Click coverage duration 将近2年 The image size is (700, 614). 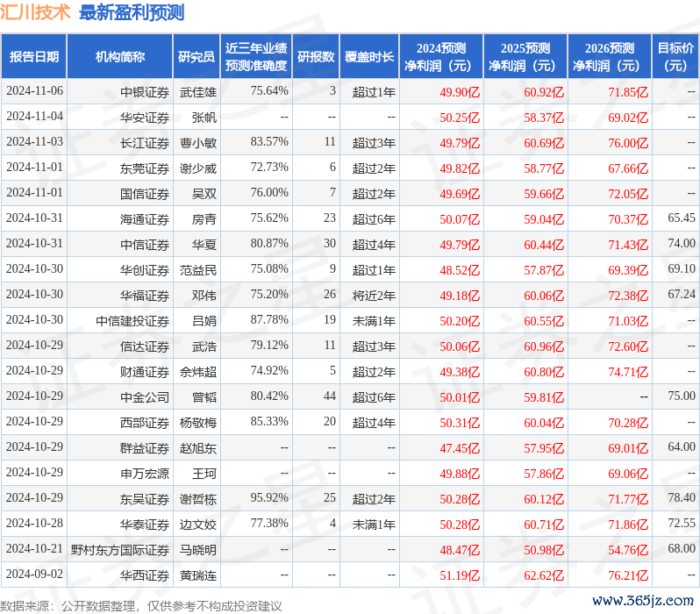click(374, 296)
